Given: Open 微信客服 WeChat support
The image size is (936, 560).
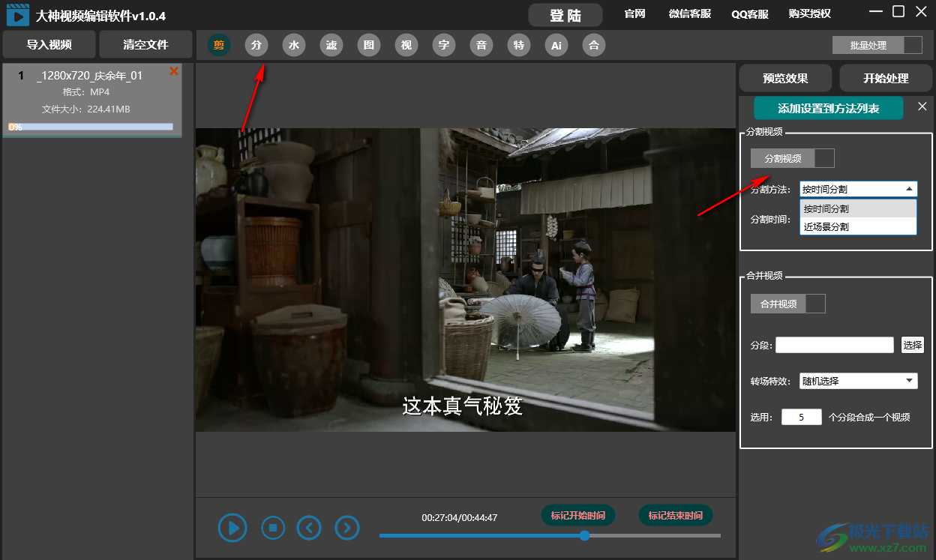Looking at the screenshot, I should tap(690, 13).
